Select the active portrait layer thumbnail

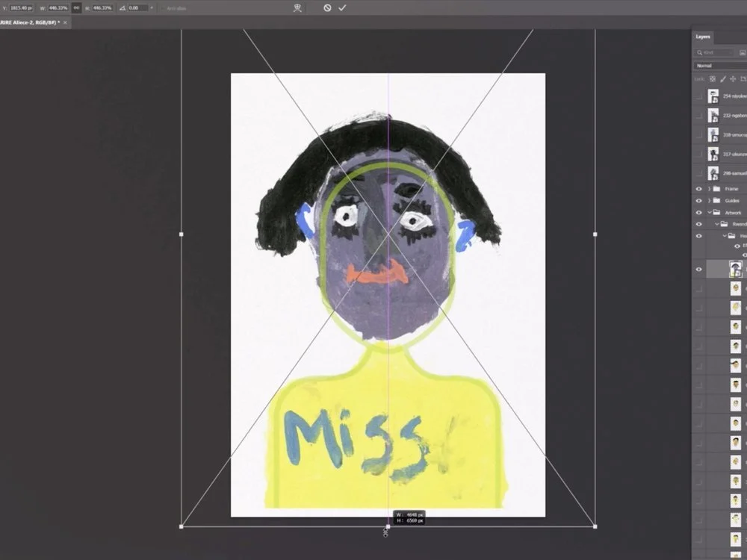click(x=736, y=269)
